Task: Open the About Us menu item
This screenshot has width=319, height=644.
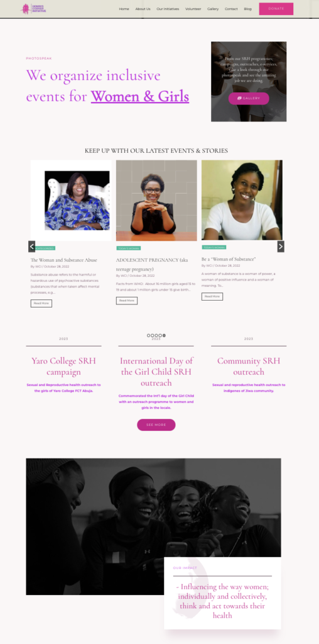Action: click(143, 9)
